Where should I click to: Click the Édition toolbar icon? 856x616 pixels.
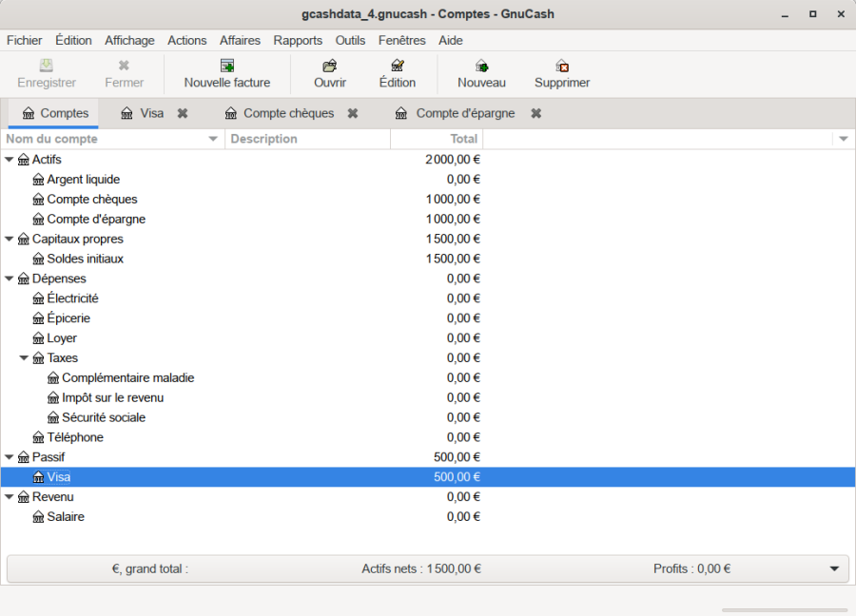(398, 67)
